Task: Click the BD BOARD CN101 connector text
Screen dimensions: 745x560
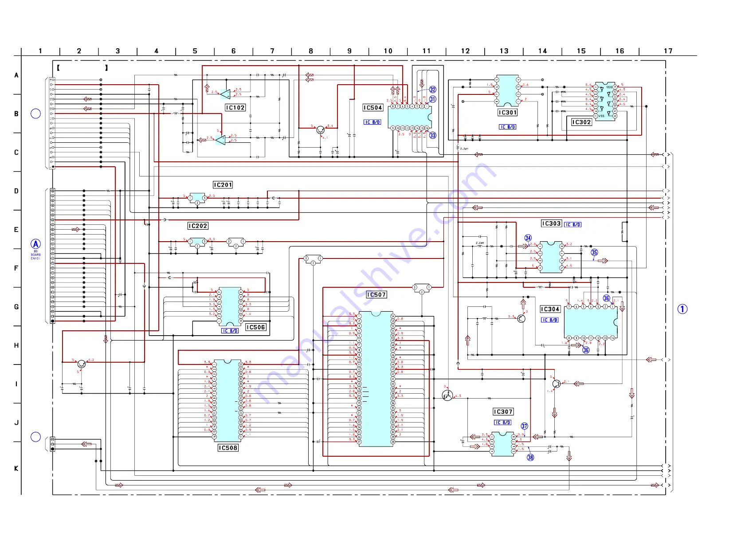Action: pyautogui.click(x=35, y=255)
